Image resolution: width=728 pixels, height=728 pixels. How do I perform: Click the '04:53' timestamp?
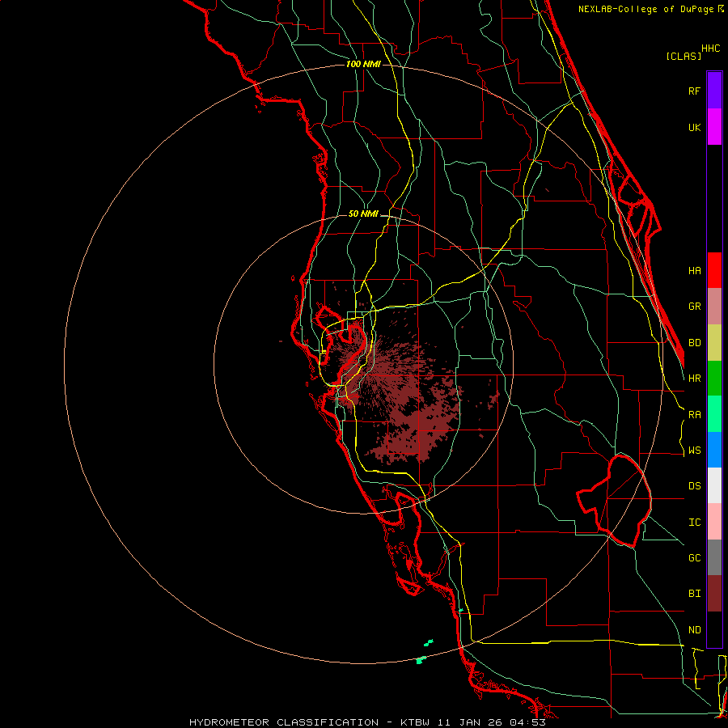point(527,722)
